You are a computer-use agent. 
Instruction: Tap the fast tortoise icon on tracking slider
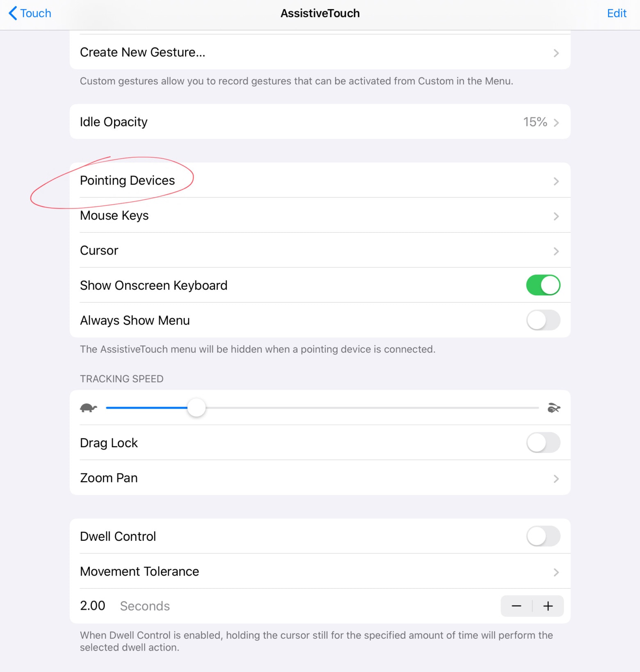coord(553,407)
